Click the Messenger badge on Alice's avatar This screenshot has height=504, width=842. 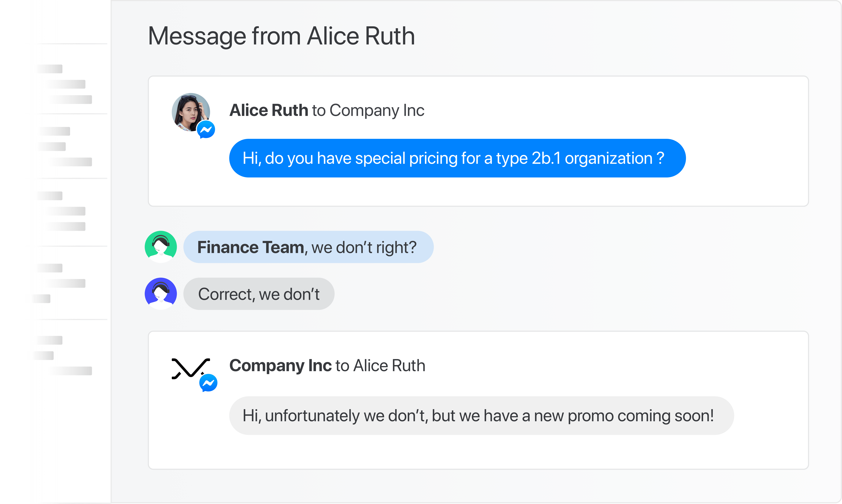pyautogui.click(x=206, y=129)
